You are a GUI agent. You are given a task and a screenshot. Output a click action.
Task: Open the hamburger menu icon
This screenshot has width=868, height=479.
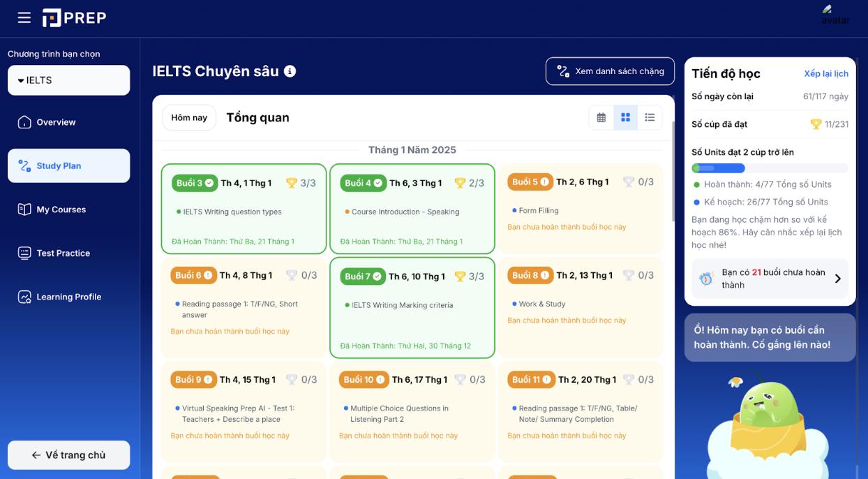tap(24, 17)
